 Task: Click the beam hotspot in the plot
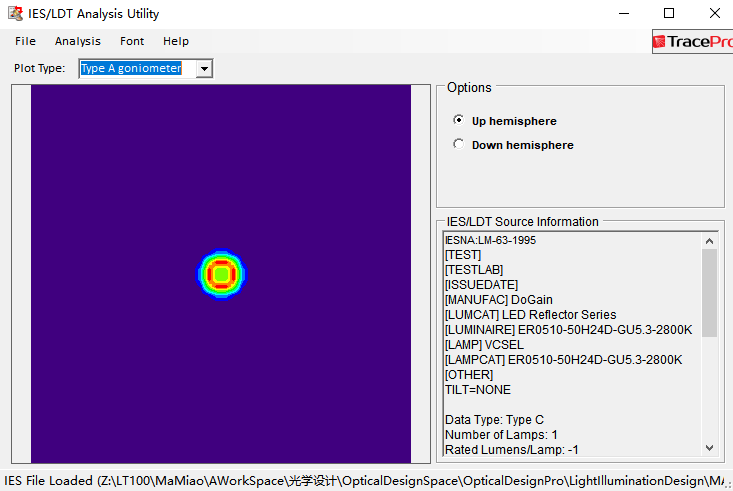click(222, 274)
